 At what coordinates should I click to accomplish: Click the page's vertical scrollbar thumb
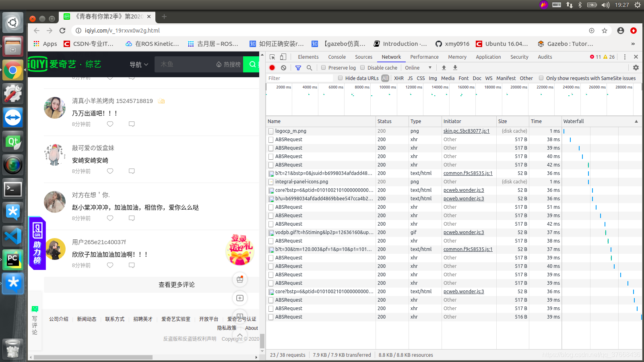pos(262,341)
